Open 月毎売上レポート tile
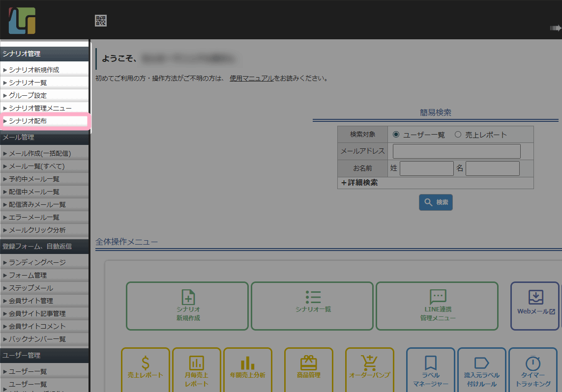This screenshot has width=562, height=392. (x=196, y=369)
